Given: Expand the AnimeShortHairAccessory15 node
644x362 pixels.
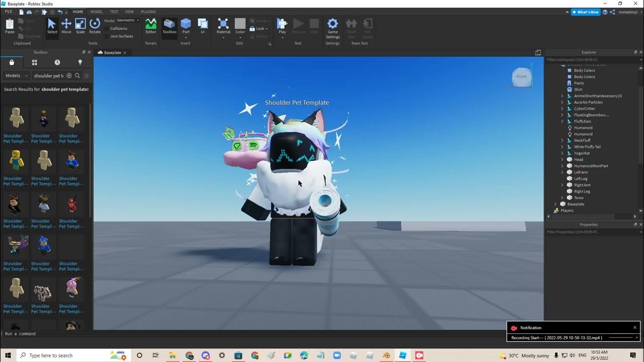Looking at the screenshot, I should (562, 96).
